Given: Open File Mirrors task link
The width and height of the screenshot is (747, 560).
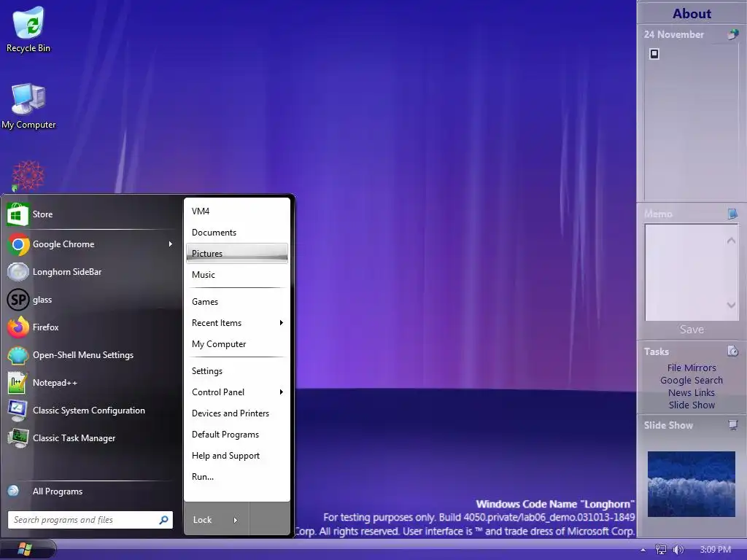Looking at the screenshot, I should [x=692, y=367].
